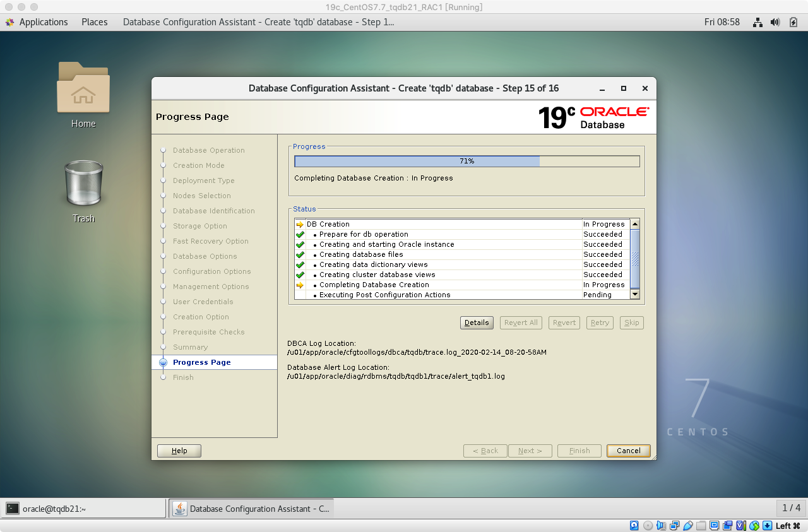Switch to Database Configuration Assistant taskbar item

pos(251,509)
